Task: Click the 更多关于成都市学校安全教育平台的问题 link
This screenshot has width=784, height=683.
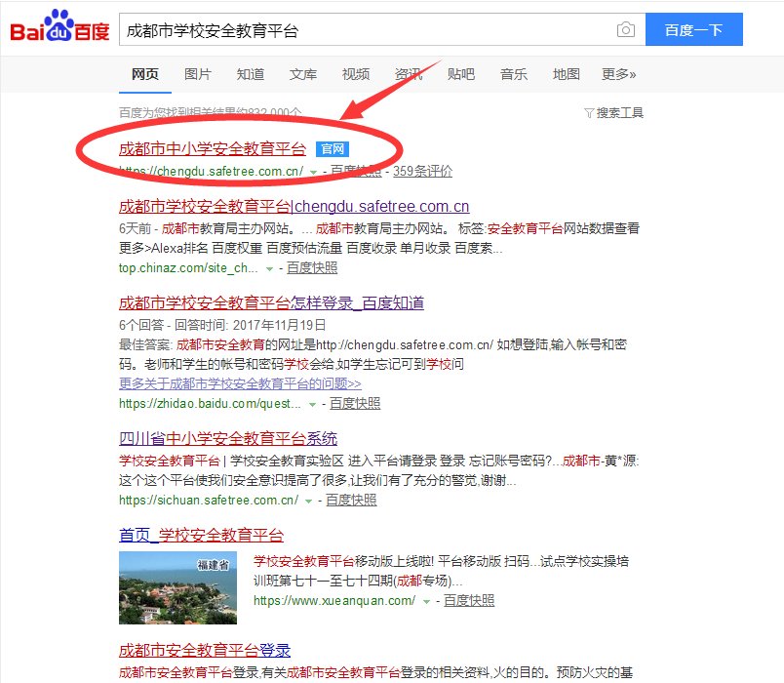Action: [x=241, y=382]
